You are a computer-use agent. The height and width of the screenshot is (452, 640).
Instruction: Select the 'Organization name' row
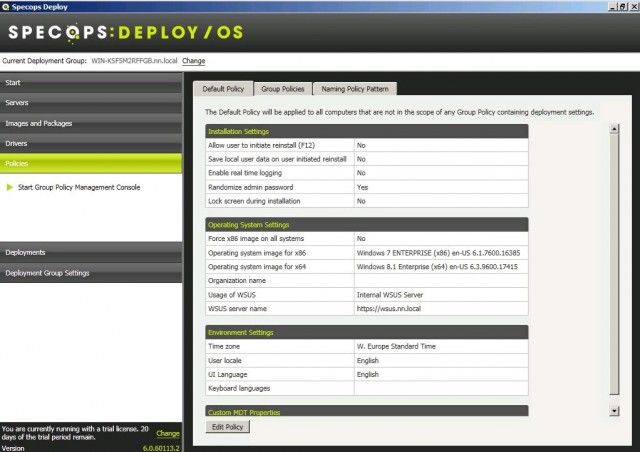(x=367, y=281)
